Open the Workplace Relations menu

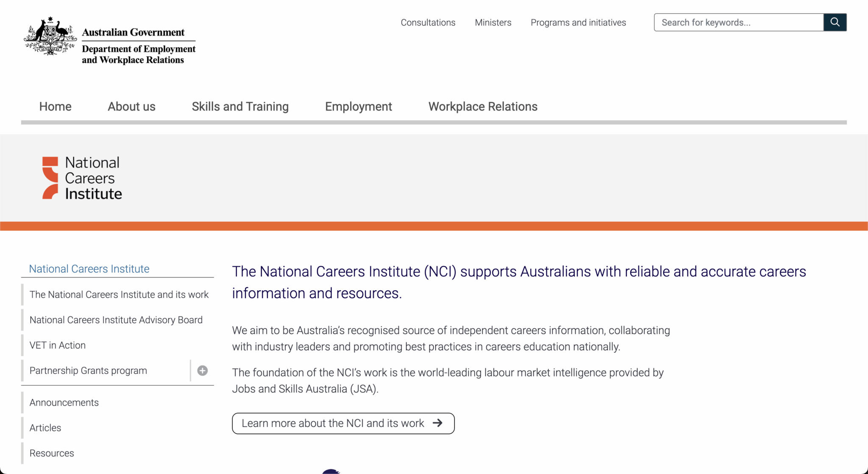(483, 106)
